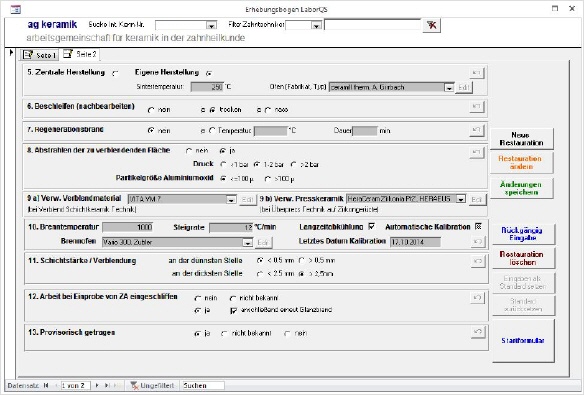Undo section 10 Brenntemperatur entries
Screen dimensions: 584x395
click(x=477, y=241)
